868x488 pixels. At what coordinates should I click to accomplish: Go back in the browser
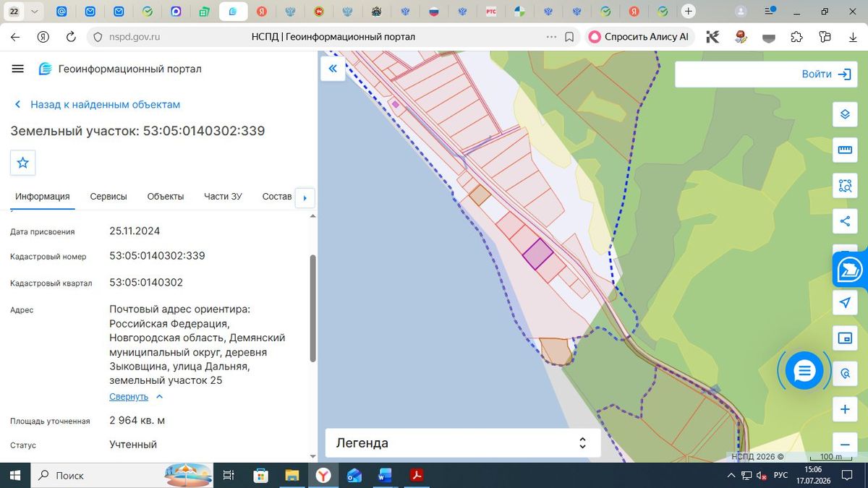(x=15, y=37)
